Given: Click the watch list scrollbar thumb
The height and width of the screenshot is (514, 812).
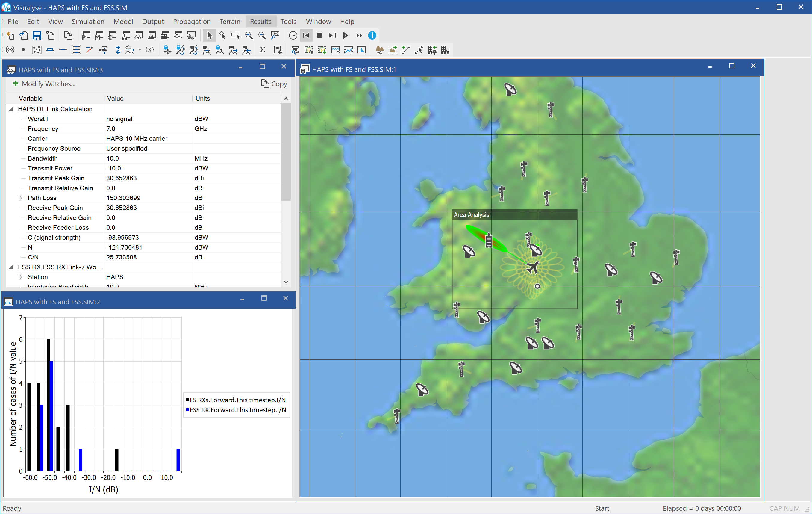Looking at the screenshot, I should tap(286, 152).
